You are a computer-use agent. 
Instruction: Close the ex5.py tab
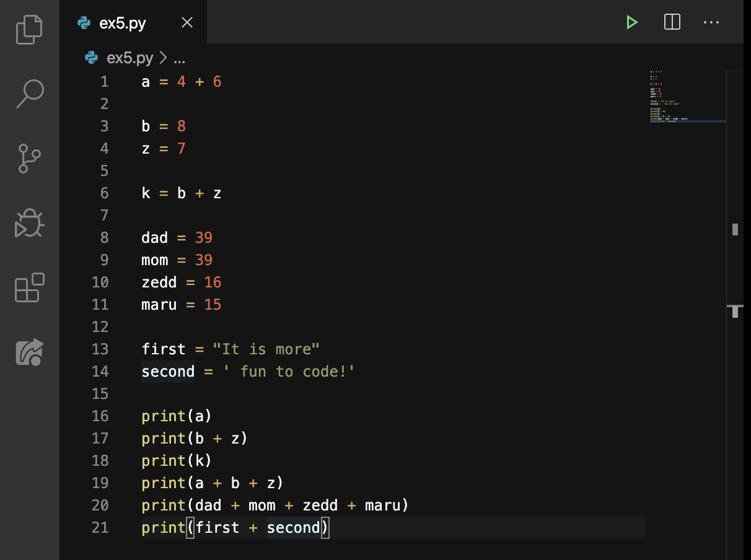click(187, 22)
